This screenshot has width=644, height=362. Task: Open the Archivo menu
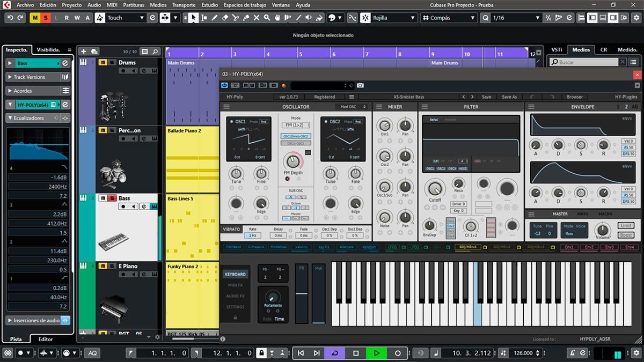pos(25,5)
